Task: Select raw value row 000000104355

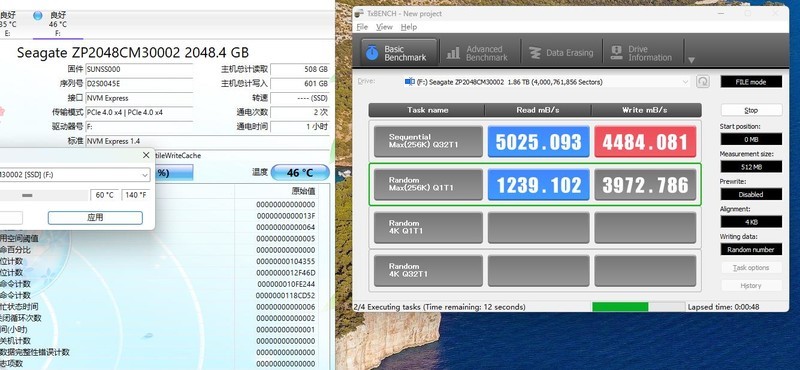Action: click(286, 261)
